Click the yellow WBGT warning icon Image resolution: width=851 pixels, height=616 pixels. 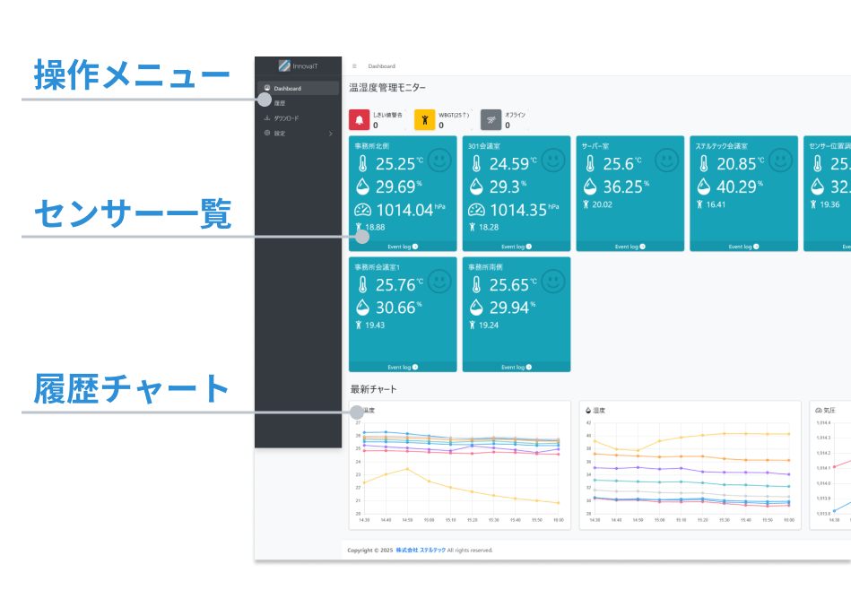425,120
